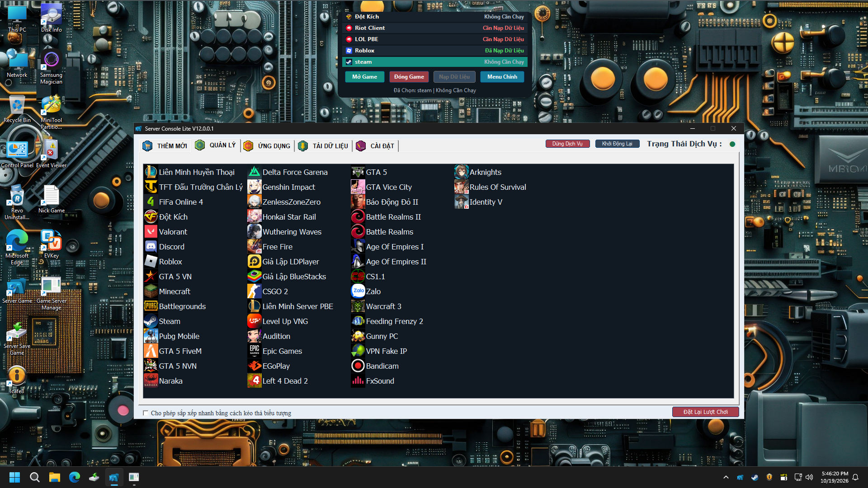Open the Discord entry icon
Image resolution: width=868 pixels, height=488 pixels.
pyautogui.click(x=151, y=247)
